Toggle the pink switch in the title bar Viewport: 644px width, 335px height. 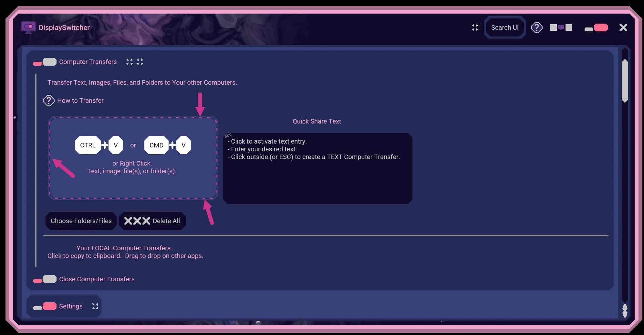coord(596,28)
